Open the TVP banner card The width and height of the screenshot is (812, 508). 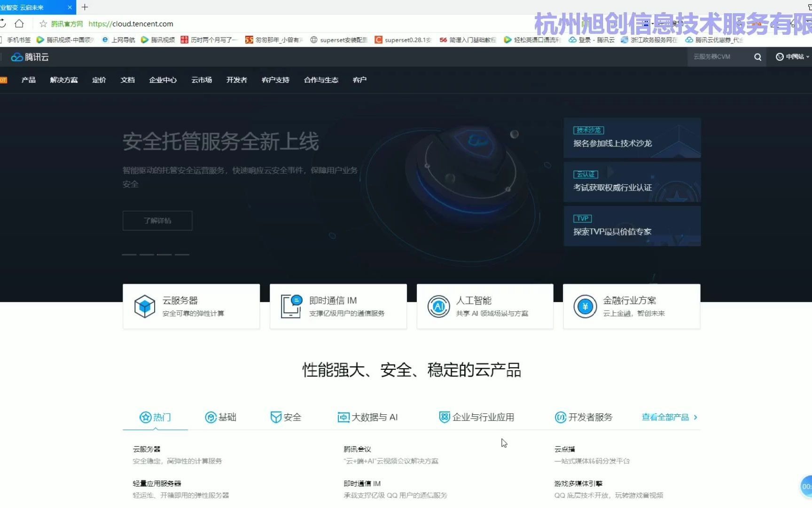click(x=632, y=226)
